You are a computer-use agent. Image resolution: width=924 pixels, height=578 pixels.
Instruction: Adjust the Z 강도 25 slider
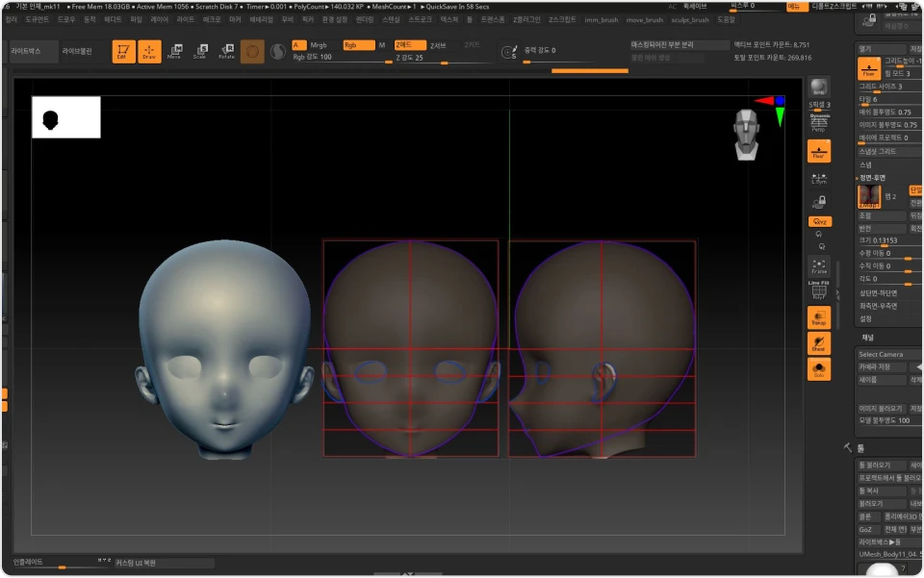click(x=444, y=58)
